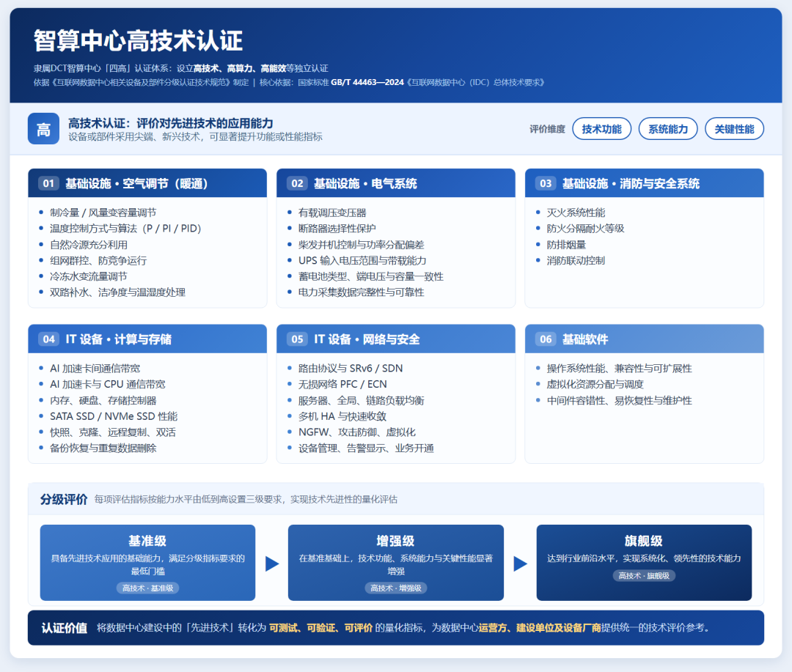Click the 无损网络 PFC / ECN item
The image size is (792, 672).
pos(342,384)
